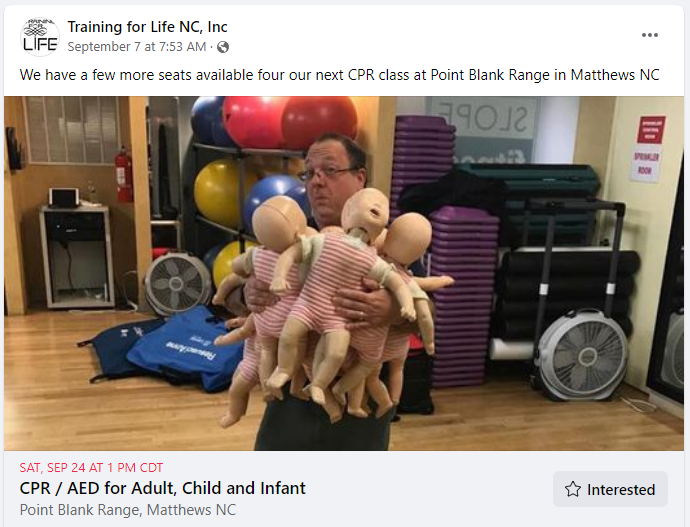
Task: Open the three-dot post options menu
Action: (650, 35)
